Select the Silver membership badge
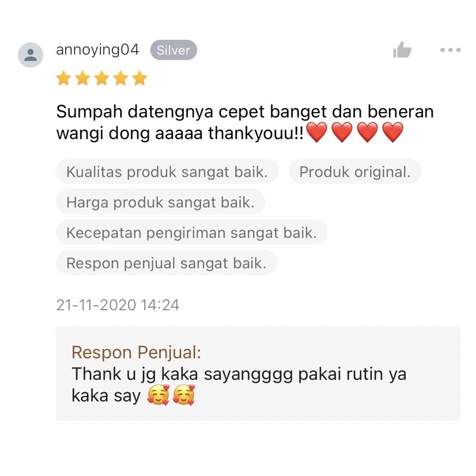 174,50
